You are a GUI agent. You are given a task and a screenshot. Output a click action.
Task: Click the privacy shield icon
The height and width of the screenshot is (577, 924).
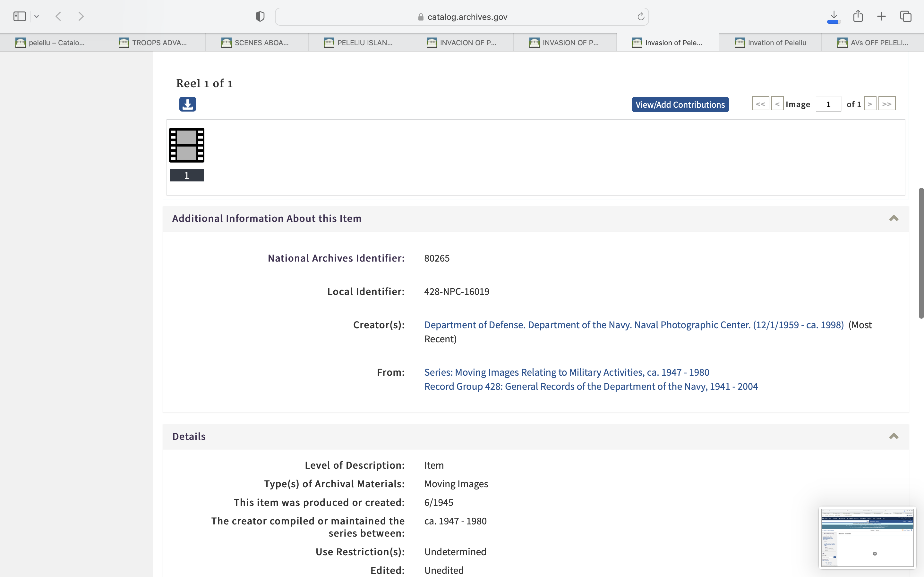260,16
